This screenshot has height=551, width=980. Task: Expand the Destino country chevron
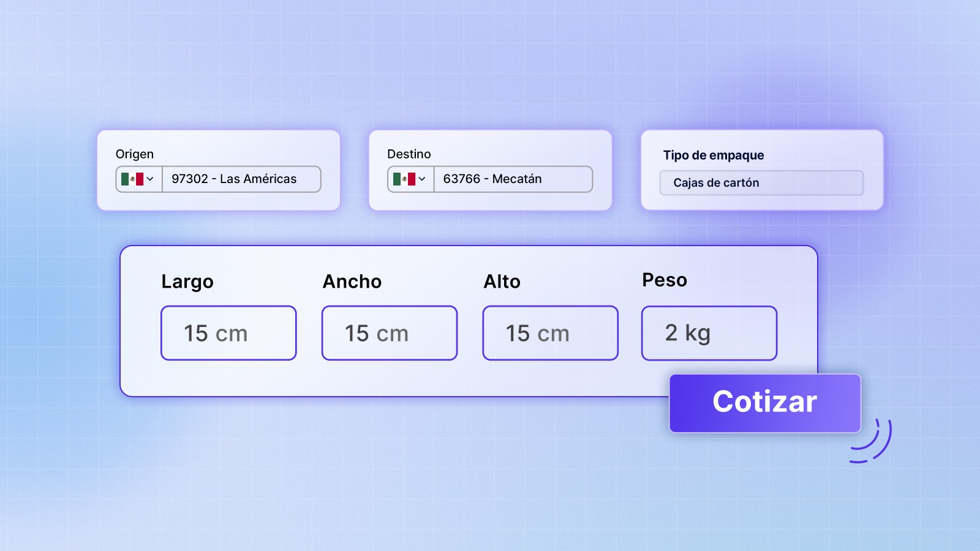[x=422, y=179]
